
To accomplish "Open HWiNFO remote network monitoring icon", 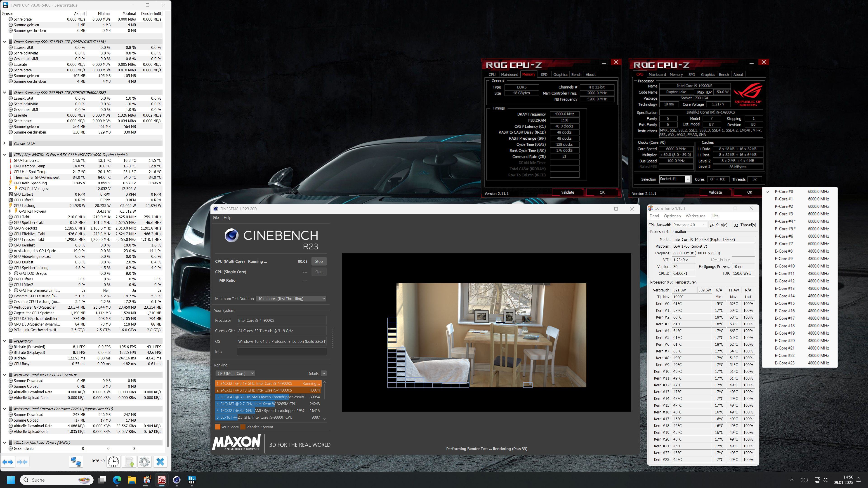I will click(x=76, y=461).
